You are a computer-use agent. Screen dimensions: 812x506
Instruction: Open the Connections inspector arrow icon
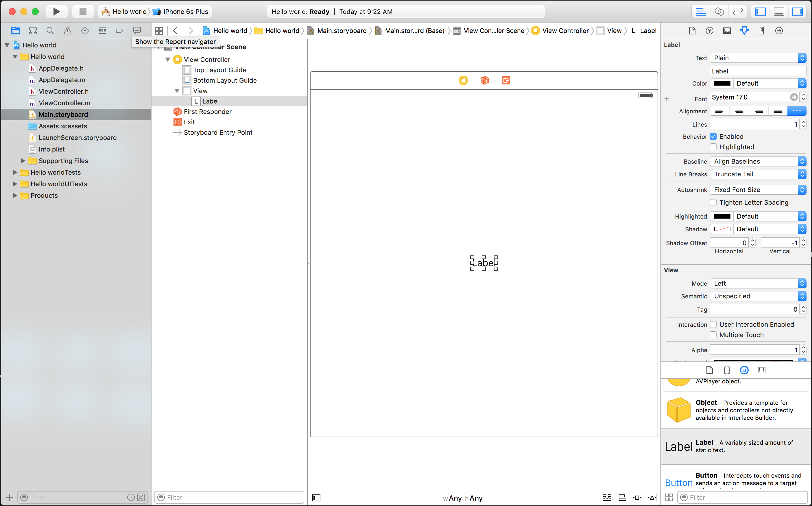click(779, 30)
